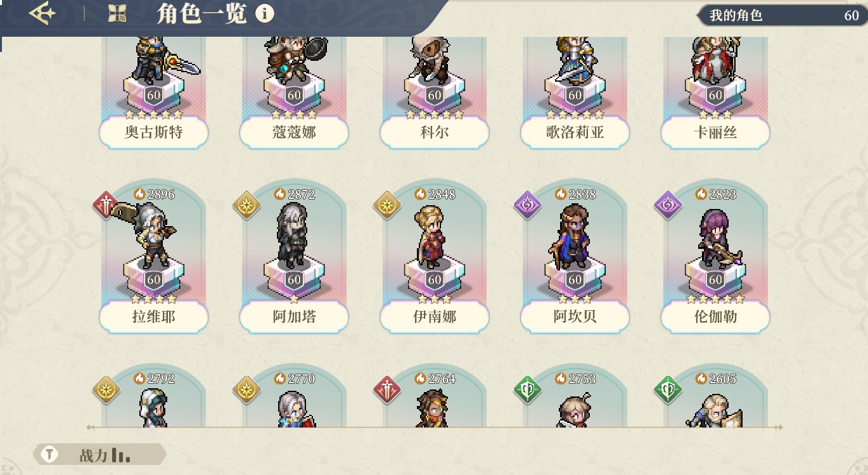Image resolution: width=868 pixels, height=475 pixels.
Task: Click the purple class icon on 阿坎贝
Action: (x=527, y=205)
